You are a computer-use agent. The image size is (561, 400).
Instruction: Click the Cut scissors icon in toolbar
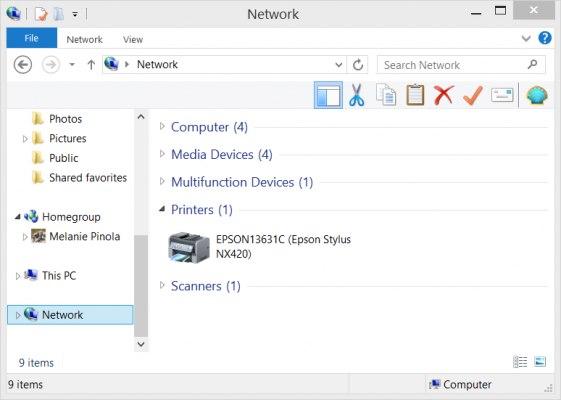coord(357,95)
